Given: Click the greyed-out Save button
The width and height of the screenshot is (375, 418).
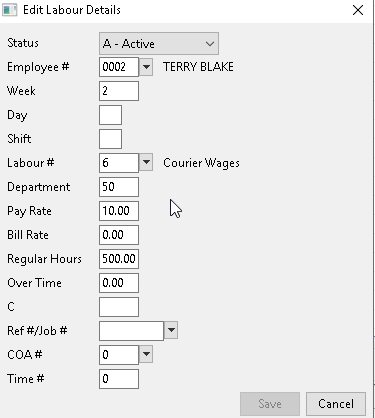Looking at the screenshot, I should (270, 404).
